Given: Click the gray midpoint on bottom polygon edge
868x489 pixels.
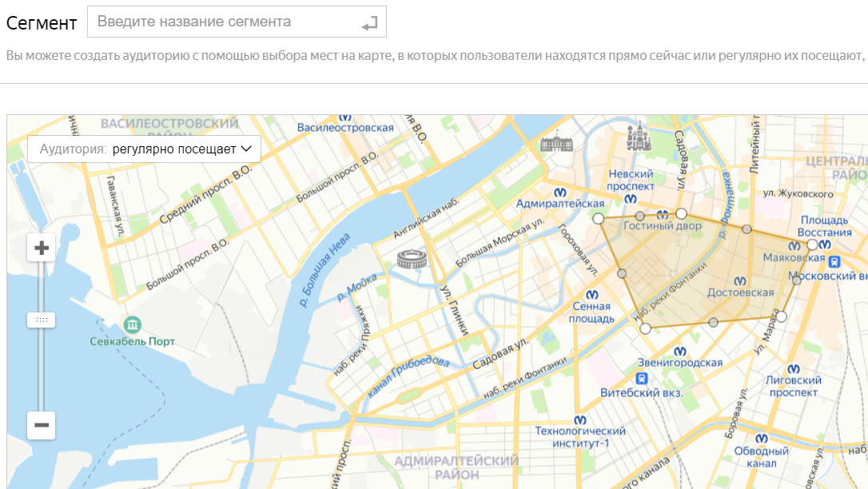Looking at the screenshot, I should coord(713,323).
